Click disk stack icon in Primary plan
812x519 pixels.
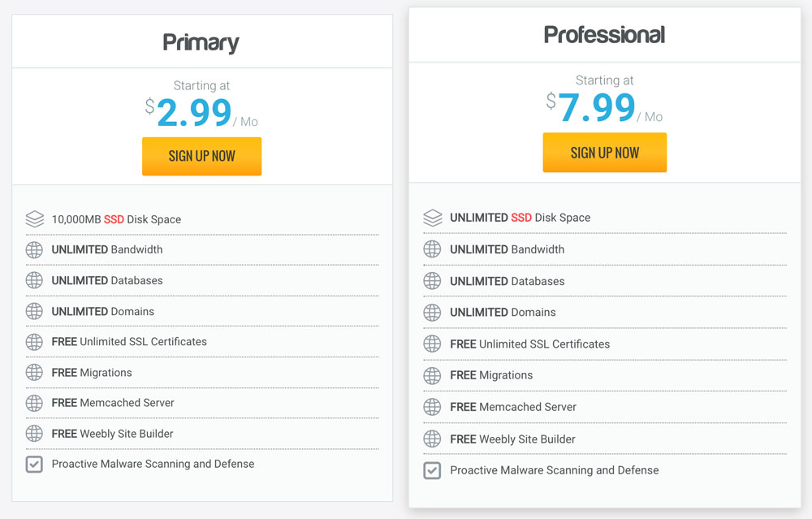point(35,219)
